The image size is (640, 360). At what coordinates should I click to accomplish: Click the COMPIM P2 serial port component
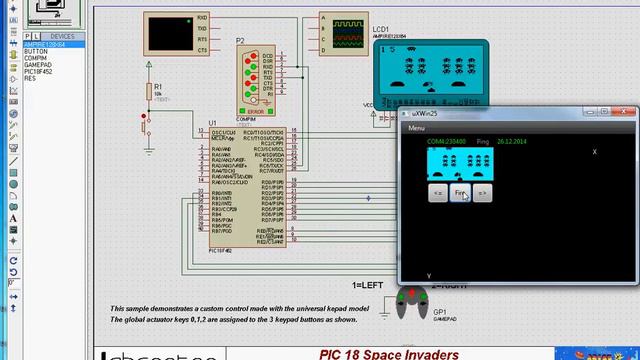[x=256, y=80]
